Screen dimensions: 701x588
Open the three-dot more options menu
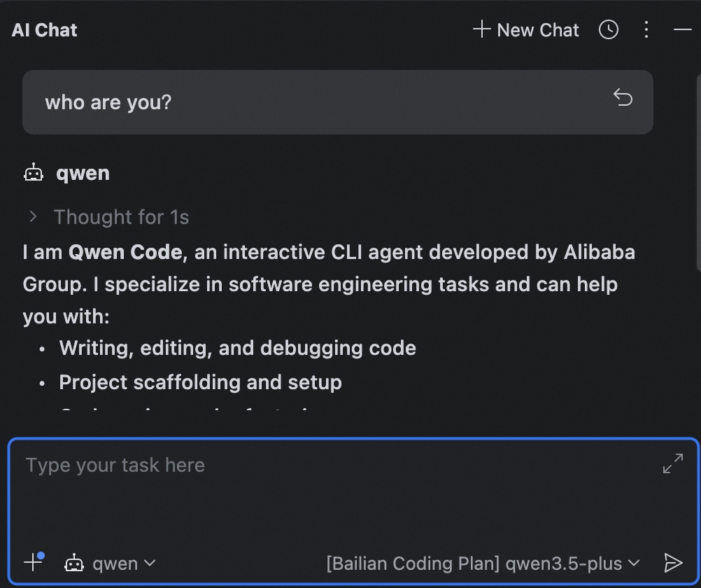tap(646, 29)
